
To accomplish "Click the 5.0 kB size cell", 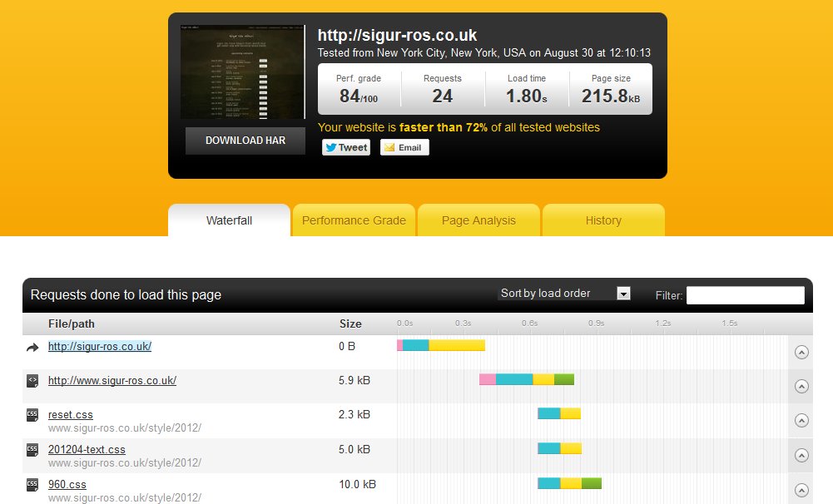I will (355, 450).
